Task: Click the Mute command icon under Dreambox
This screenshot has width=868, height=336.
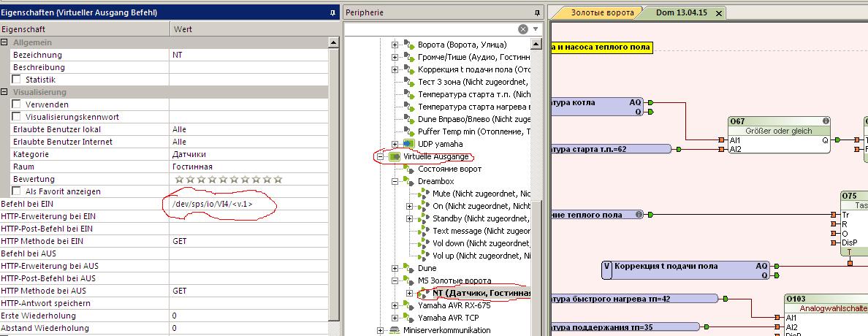Action: [425, 194]
